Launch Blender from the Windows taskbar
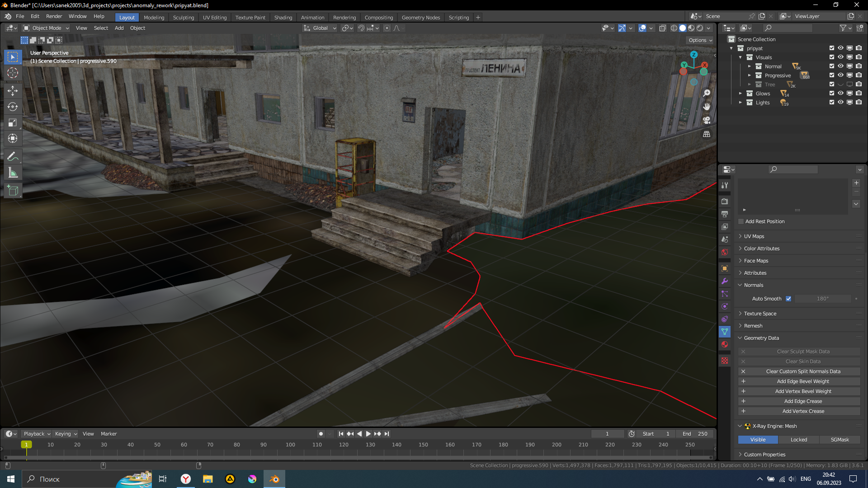Viewport: 868px width, 488px height. pyautogui.click(x=274, y=479)
